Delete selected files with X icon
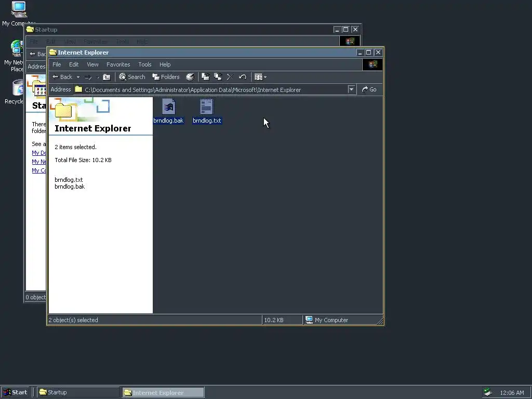Viewport: 532px width, 399px height. tap(230, 77)
